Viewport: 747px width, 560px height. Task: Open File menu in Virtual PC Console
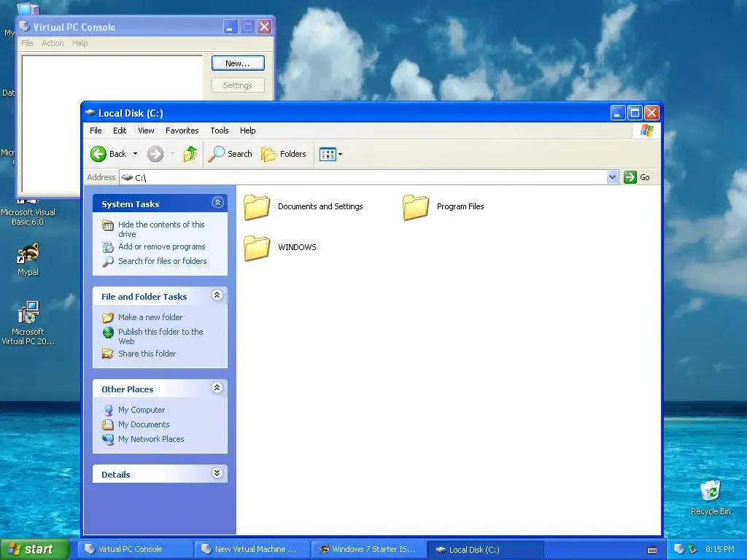[27, 43]
